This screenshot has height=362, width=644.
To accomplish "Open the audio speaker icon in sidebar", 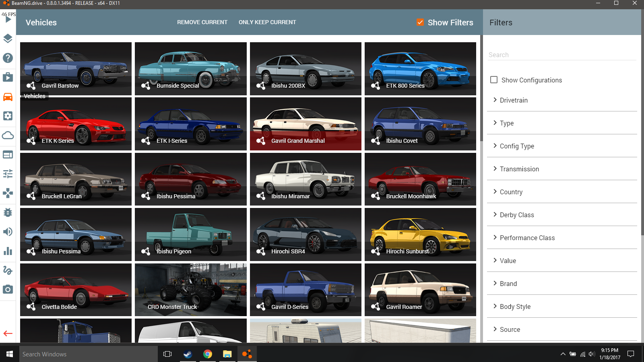I will pos(8,232).
